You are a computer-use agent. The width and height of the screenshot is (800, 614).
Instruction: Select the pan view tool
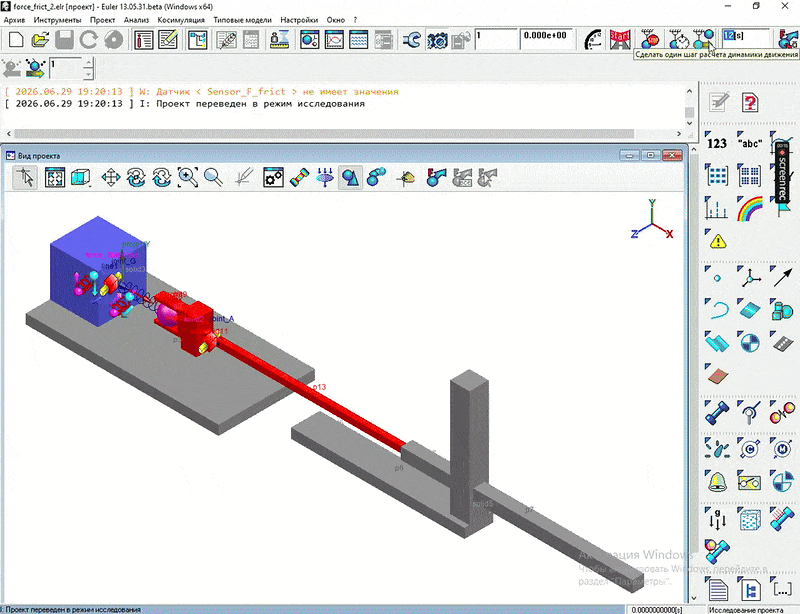point(111,178)
